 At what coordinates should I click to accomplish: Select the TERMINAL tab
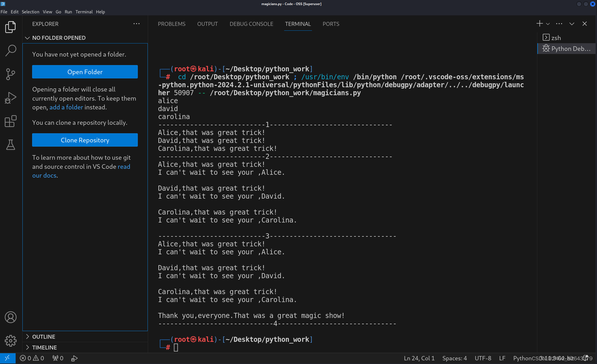[298, 24]
